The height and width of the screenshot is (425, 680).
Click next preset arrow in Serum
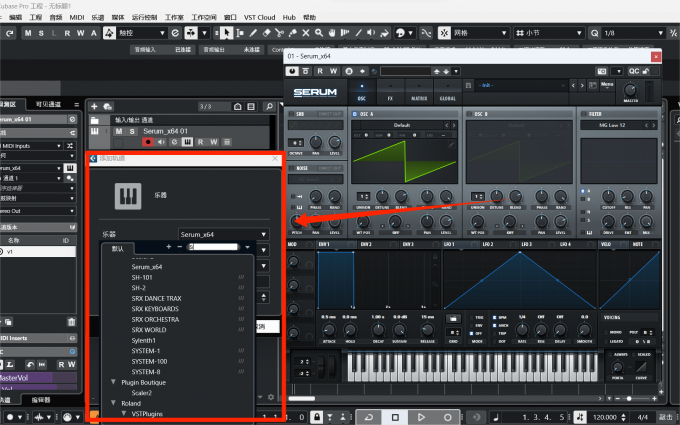tap(582, 85)
